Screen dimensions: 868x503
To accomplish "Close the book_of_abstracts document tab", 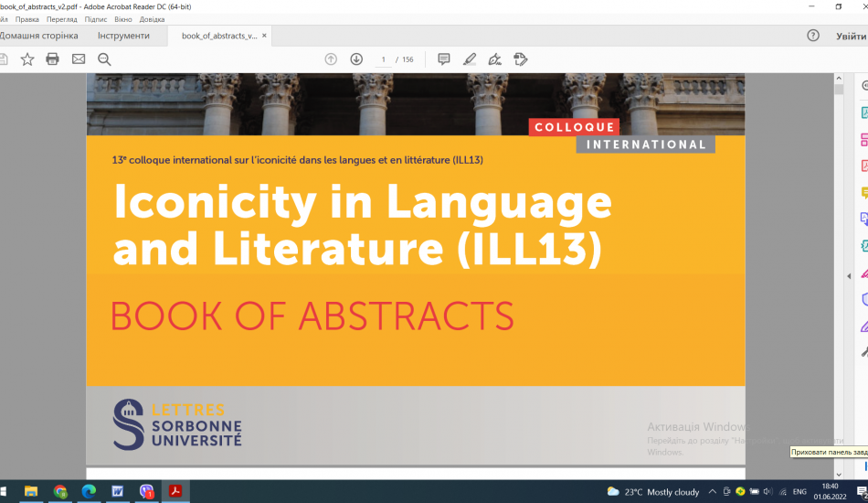I will 265,36.
